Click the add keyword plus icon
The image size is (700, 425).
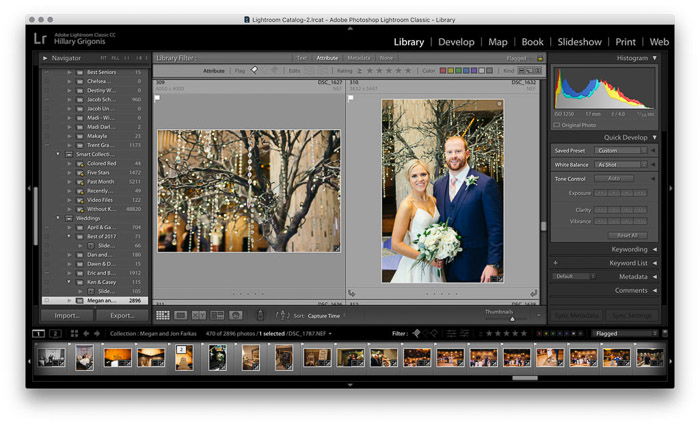(555, 263)
